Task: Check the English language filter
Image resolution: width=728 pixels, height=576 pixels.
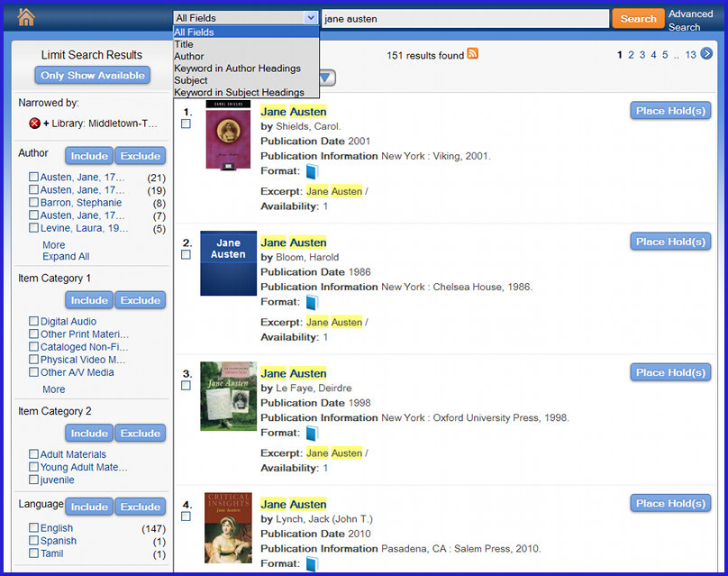Action: pyautogui.click(x=33, y=527)
